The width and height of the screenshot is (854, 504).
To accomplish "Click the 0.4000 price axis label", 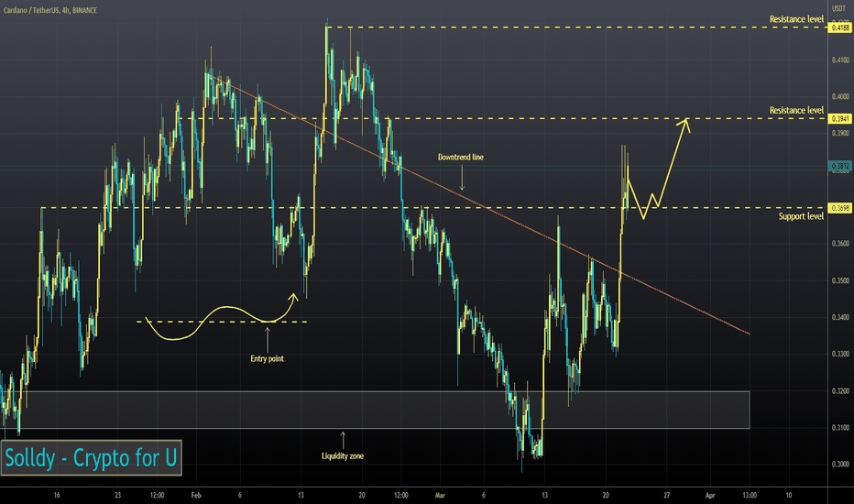I will [x=840, y=96].
